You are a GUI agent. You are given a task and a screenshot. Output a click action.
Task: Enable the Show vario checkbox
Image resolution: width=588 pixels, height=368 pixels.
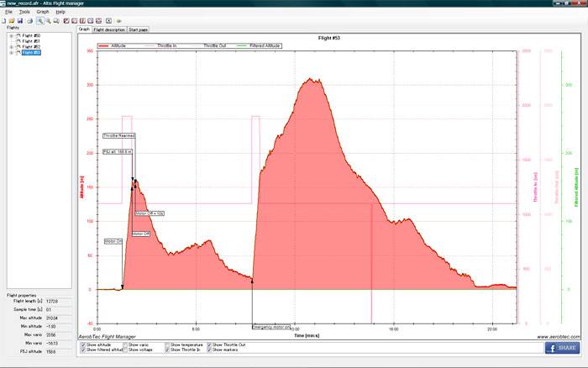pyautogui.click(x=125, y=344)
